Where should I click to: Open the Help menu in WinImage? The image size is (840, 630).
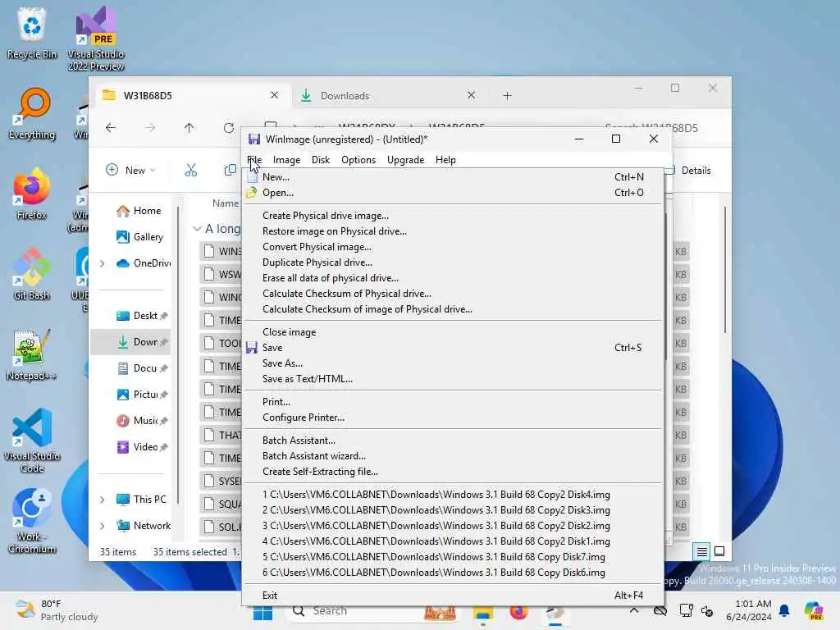point(445,160)
